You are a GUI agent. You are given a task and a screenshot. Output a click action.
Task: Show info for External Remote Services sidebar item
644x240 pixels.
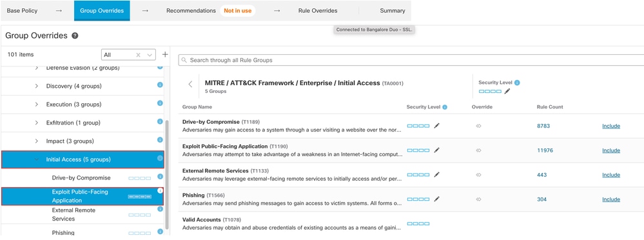coord(160,209)
